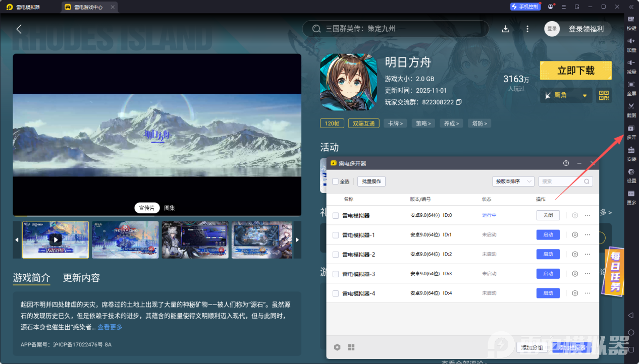The width and height of the screenshot is (639, 364).
Task: Open the three-dot menu of 雷电模拟器-2
Action: pos(587,254)
